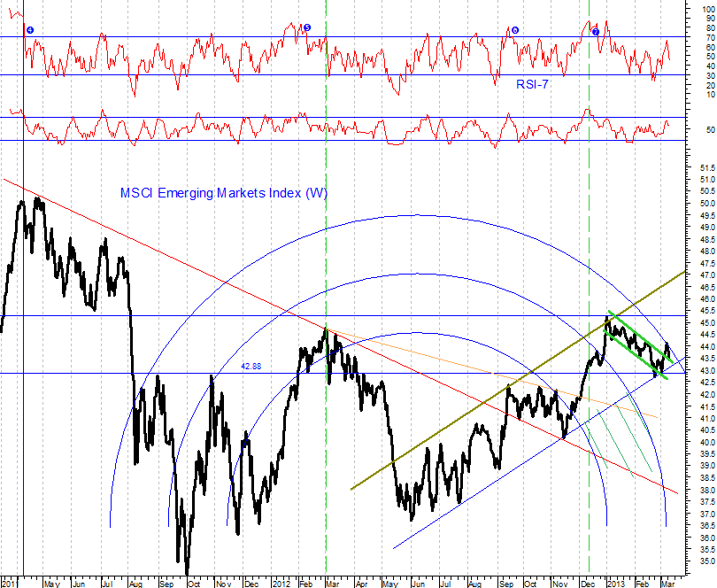Viewport: 717px width, 588px height.
Task: Click the "35.5" price axis label
Action: pos(707,550)
